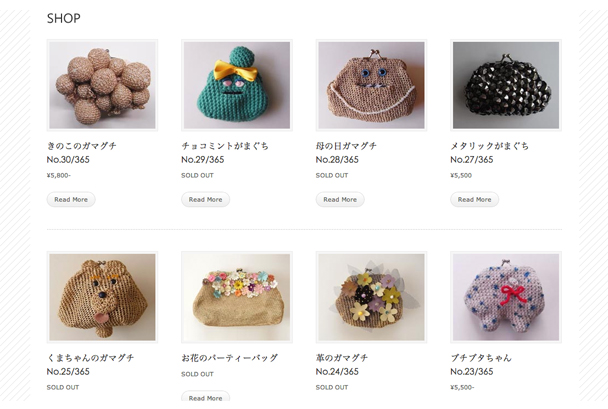Viewport: 608px width, 409px height.
Task: Open the smiling face purse with blue eyes
Action: click(x=371, y=85)
